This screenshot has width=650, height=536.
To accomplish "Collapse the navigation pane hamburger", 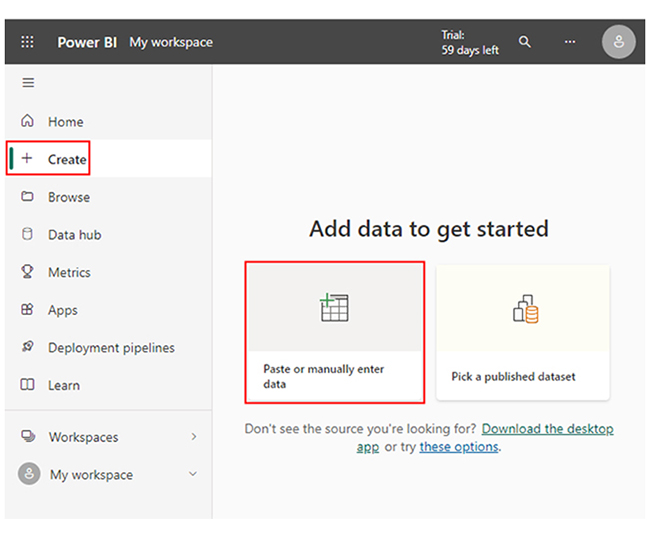I will [28, 82].
